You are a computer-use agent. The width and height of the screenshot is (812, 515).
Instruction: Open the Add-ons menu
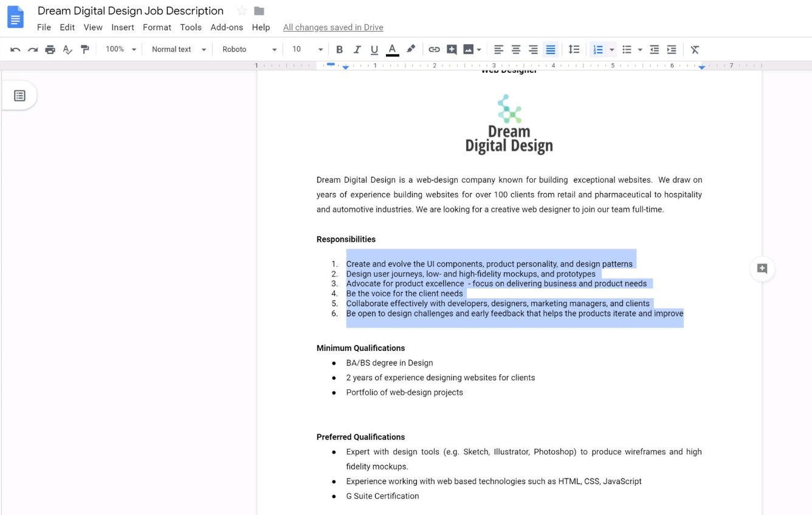click(227, 27)
